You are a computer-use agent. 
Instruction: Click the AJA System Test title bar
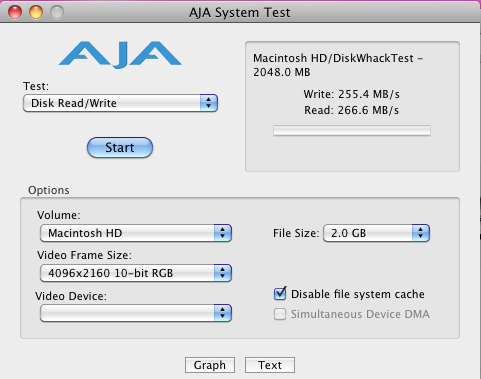pyautogui.click(x=239, y=13)
